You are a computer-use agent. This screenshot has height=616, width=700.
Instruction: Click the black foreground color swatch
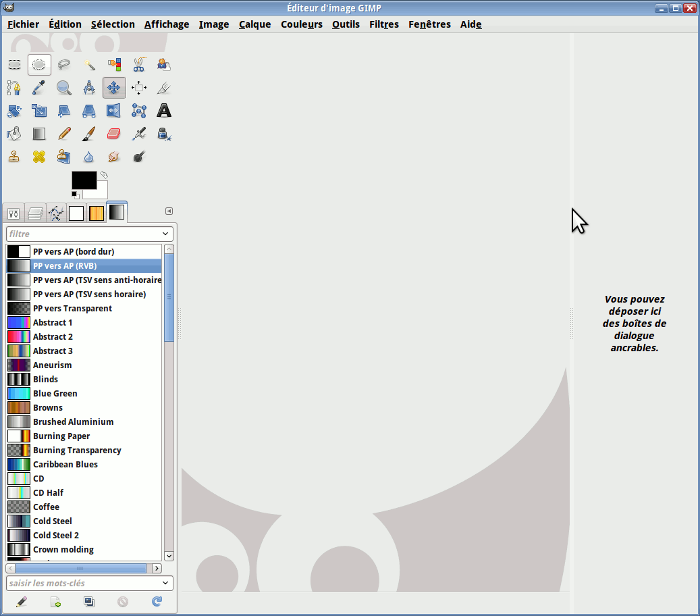(x=84, y=180)
